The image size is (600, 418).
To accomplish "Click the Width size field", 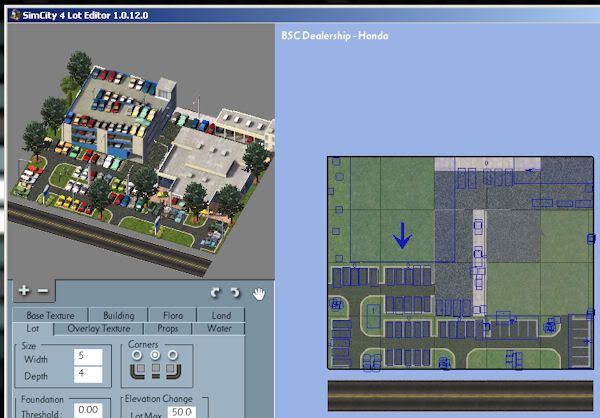I will (x=88, y=357).
